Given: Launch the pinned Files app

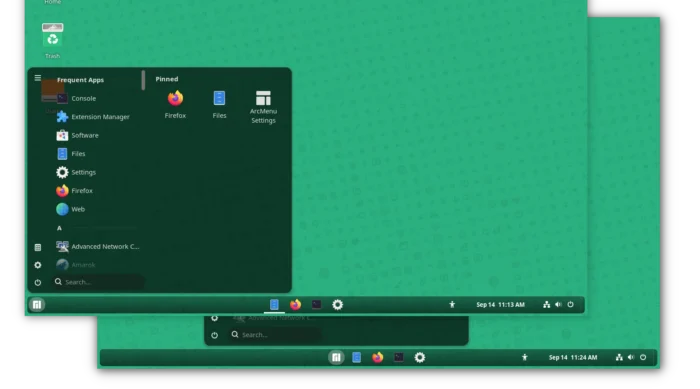Looking at the screenshot, I should [x=219, y=105].
